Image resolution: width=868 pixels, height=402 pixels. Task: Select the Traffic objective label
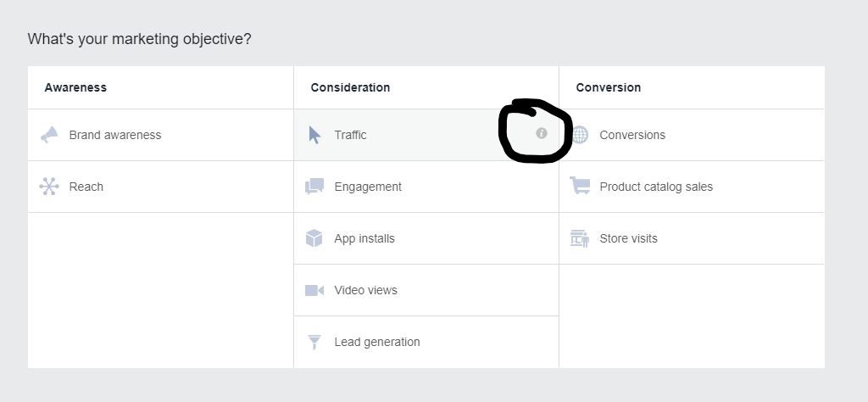point(351,135)
